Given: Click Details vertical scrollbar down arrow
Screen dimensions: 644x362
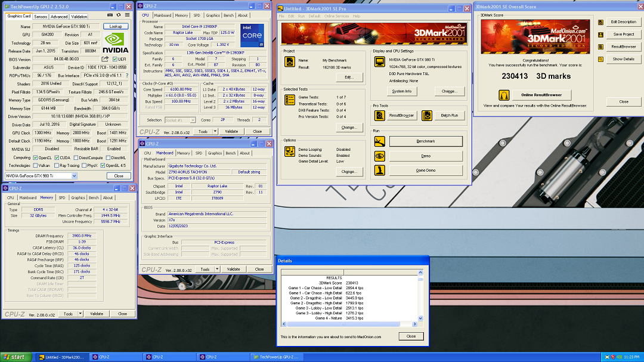Looking at the screenshot, I should (420, 318).
